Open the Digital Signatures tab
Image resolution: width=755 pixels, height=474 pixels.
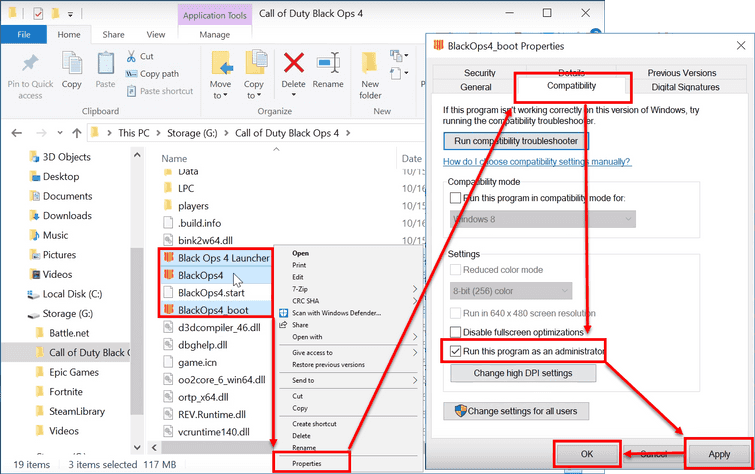[685, 87]
